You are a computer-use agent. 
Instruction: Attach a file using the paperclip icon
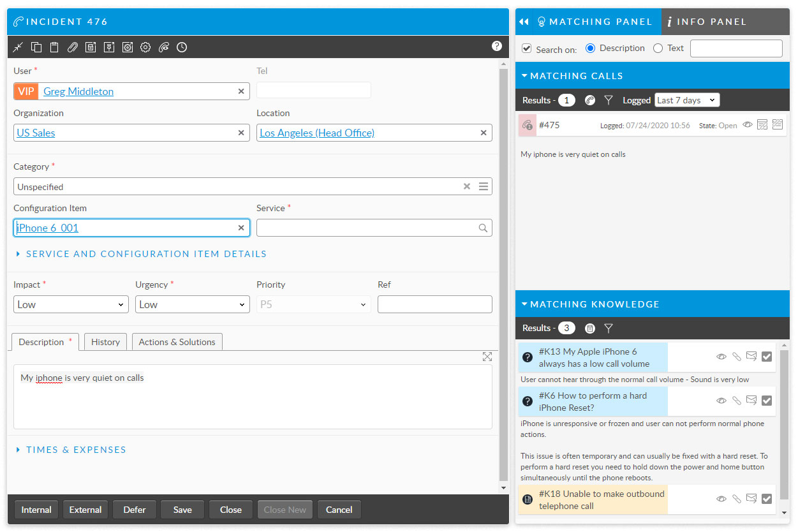point(71,47)
